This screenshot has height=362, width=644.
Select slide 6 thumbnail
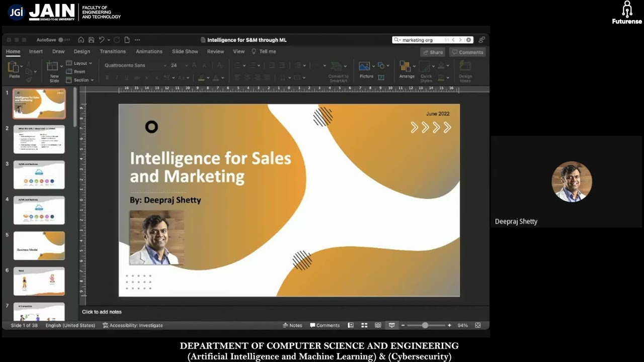click(39, 281)
